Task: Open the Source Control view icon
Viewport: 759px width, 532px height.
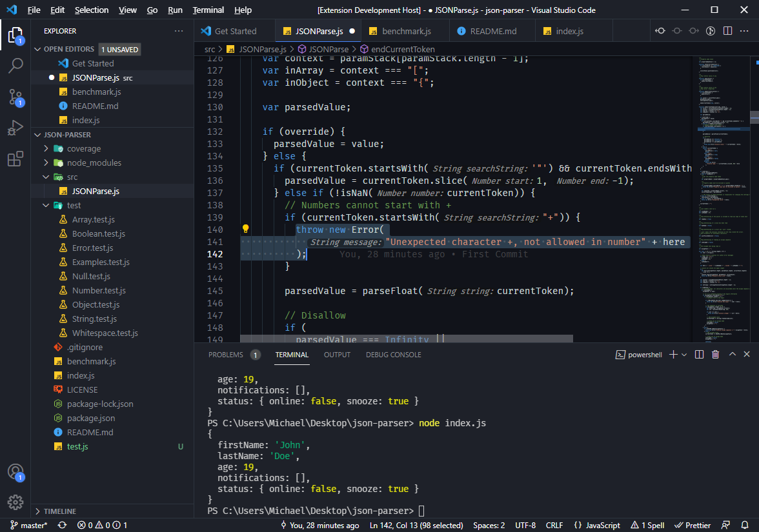Action: point(15,98)
